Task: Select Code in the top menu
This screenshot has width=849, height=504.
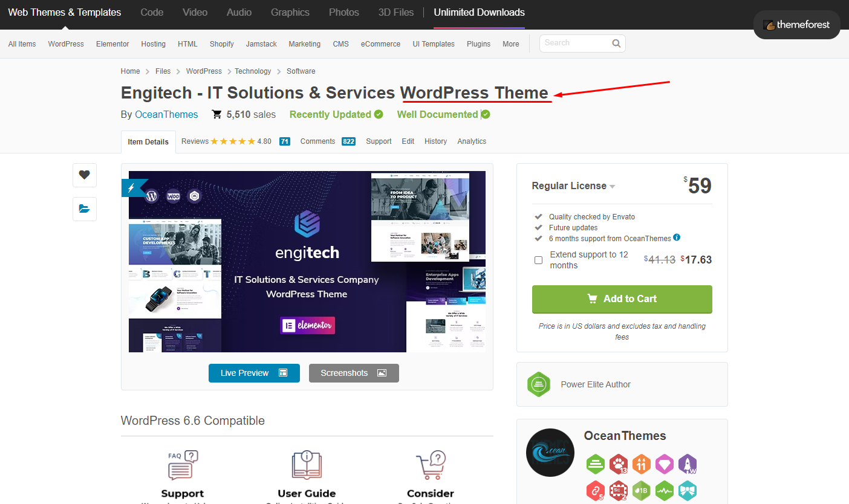Action: [x=152, y=12]
